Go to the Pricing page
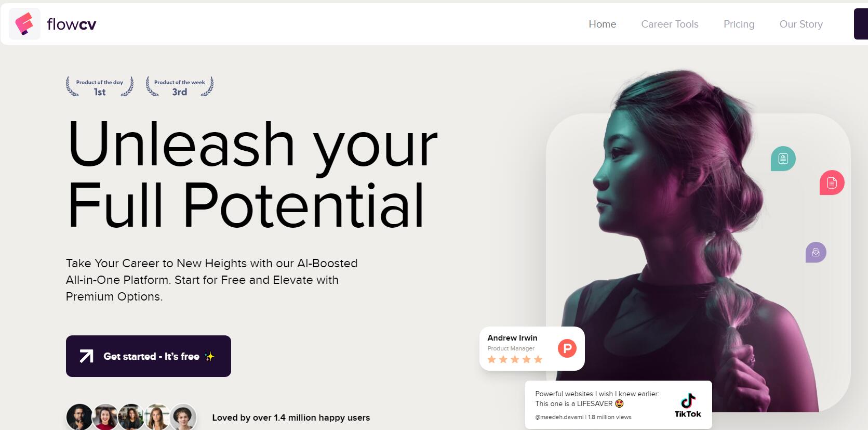The width and height of the screenshot is (868, 430). tap(739, 24)
